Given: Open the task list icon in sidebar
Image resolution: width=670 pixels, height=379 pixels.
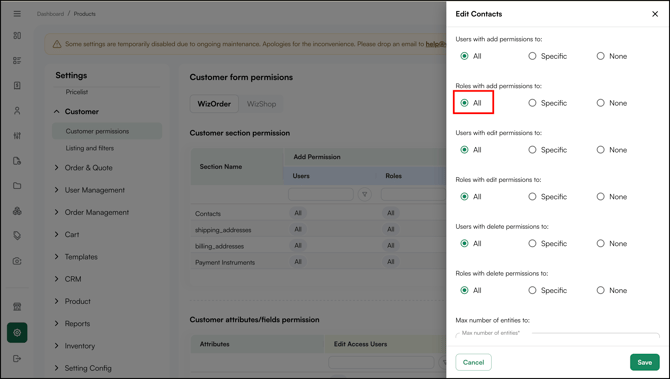Looking at the screenshot, I should coord(17,60).
